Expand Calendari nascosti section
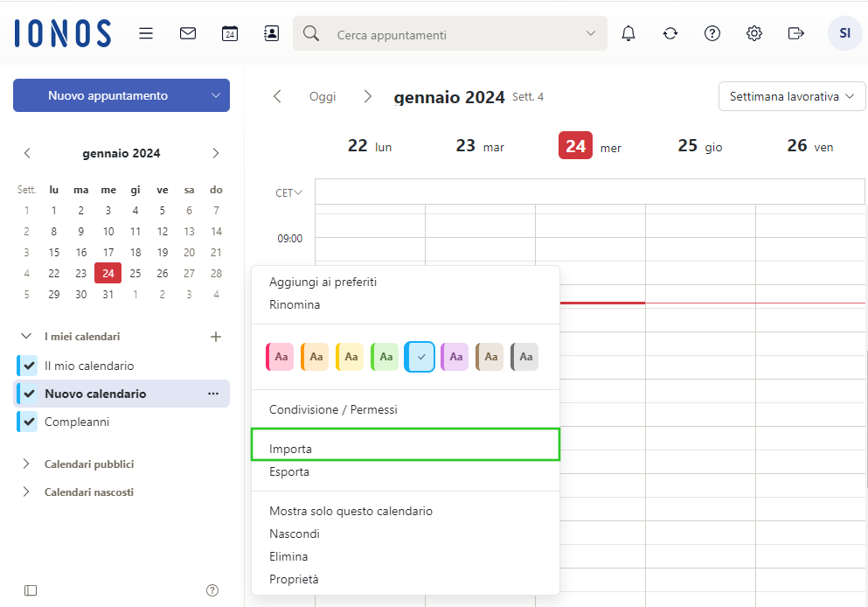 tap(26, 492)
